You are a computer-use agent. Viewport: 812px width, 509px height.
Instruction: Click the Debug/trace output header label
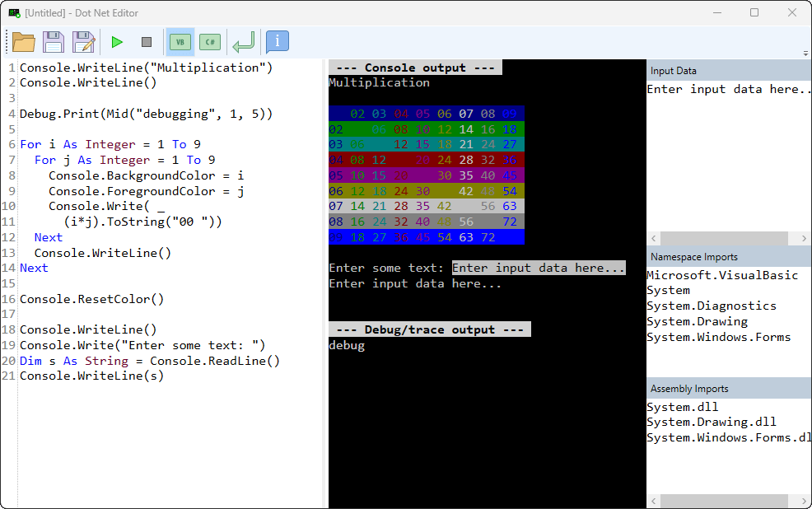pos(430,329)
